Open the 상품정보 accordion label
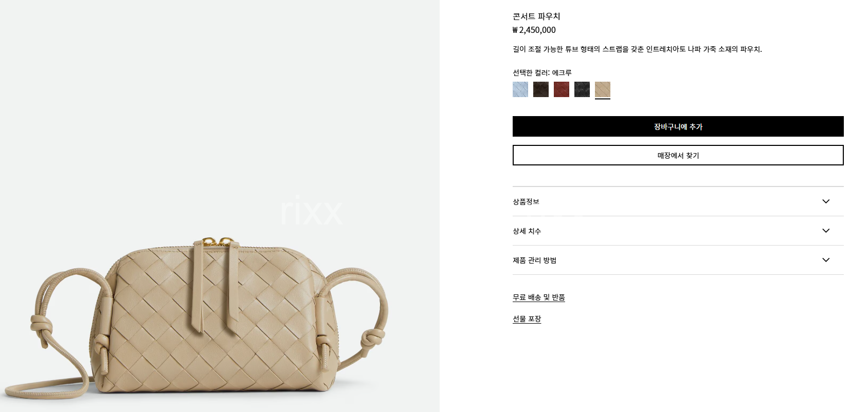 (x=526, y=201)
